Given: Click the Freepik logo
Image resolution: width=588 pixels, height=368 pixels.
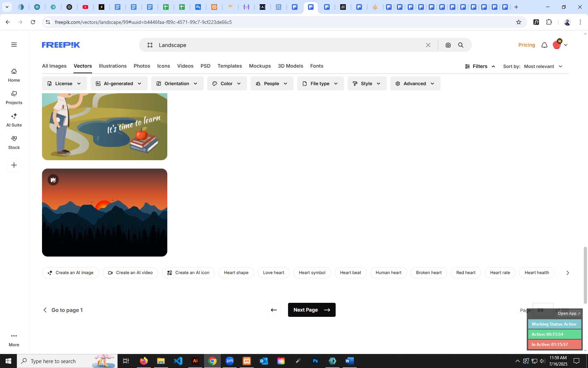Looking at the screenshot, I should [61, 45].
